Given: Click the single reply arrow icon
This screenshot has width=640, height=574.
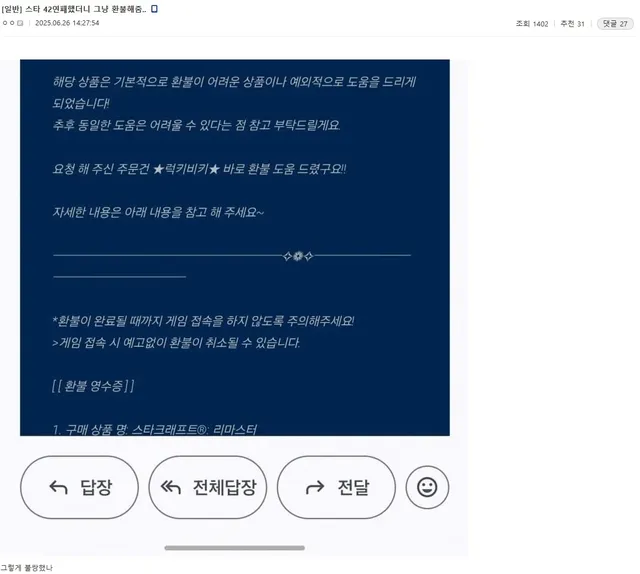Looking at the screenshot, I should click(x=58, y=487).
